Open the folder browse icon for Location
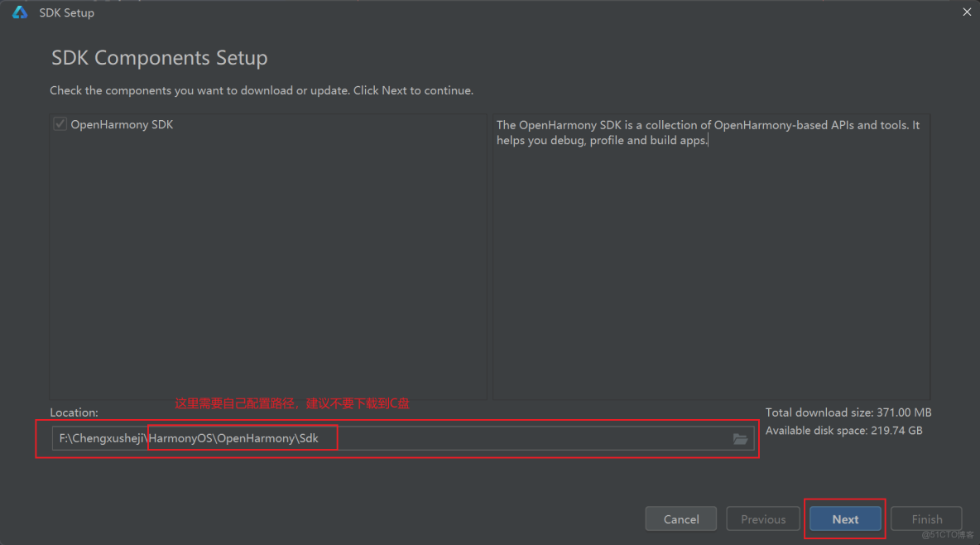The image size is (980, 545). point(740,438)
